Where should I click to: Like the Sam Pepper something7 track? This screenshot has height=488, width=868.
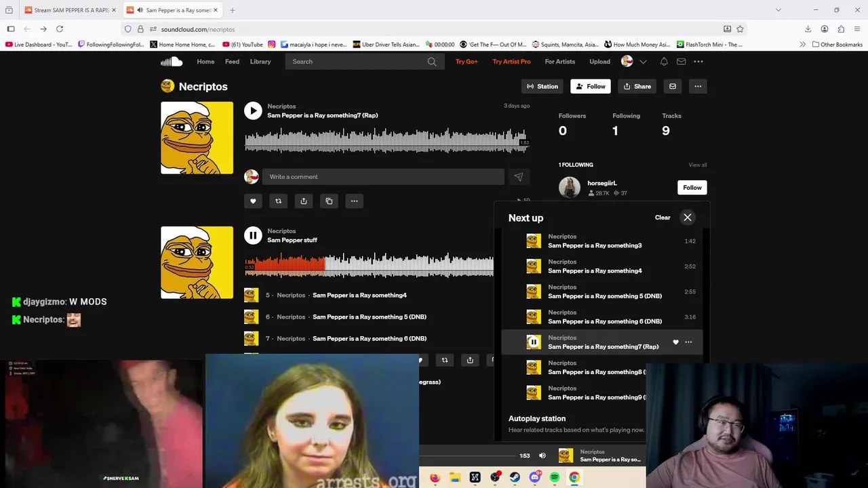pos(253,201)
